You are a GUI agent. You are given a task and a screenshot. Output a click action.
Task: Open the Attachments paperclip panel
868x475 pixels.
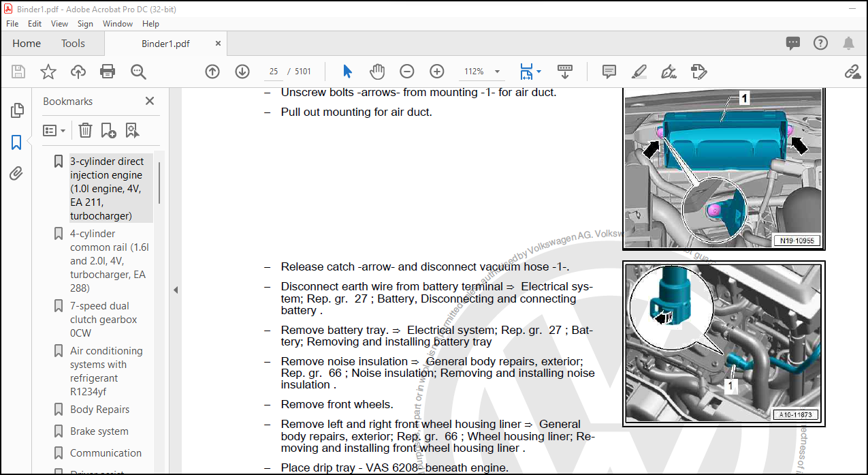(x=16, y=174)
